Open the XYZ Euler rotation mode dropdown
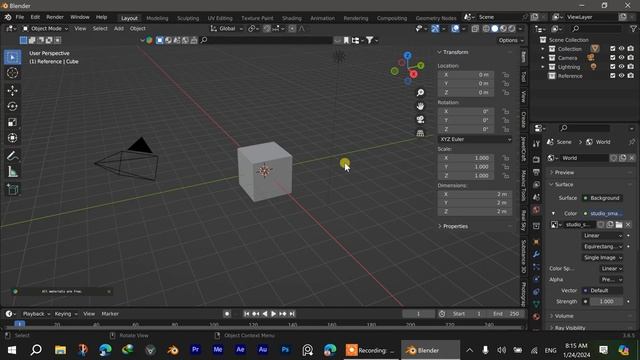 pos(475,139)
